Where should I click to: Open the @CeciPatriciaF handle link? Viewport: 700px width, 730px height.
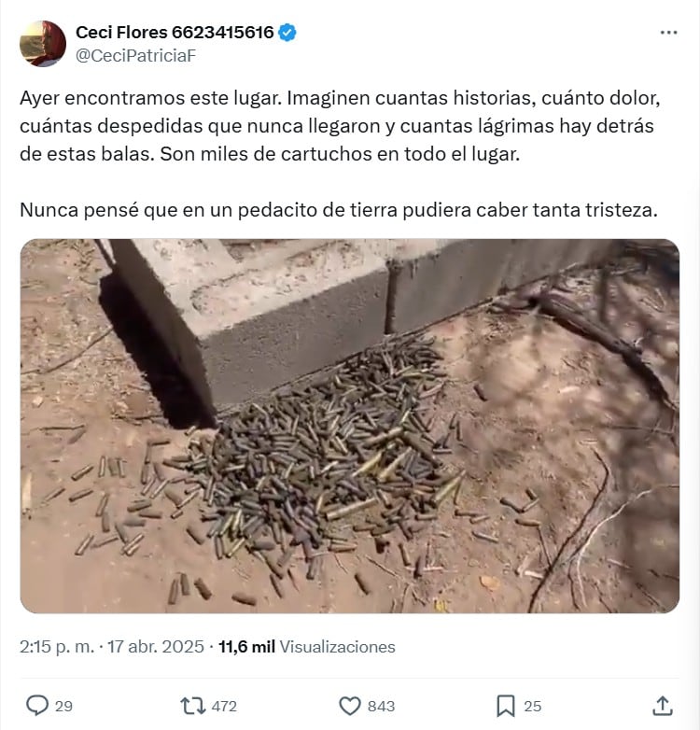pos(136,56)
